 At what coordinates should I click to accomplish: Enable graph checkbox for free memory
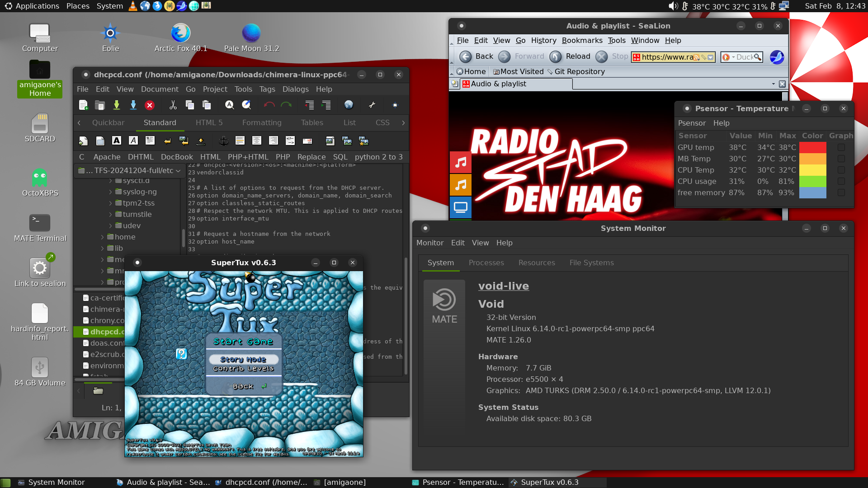click(x=841, y=192)
